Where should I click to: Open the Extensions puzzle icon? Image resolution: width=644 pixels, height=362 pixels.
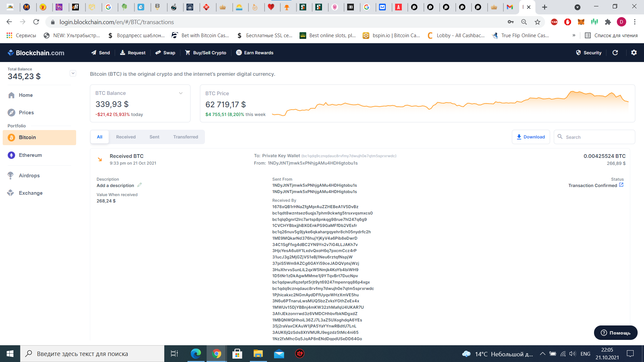point(608,22)
